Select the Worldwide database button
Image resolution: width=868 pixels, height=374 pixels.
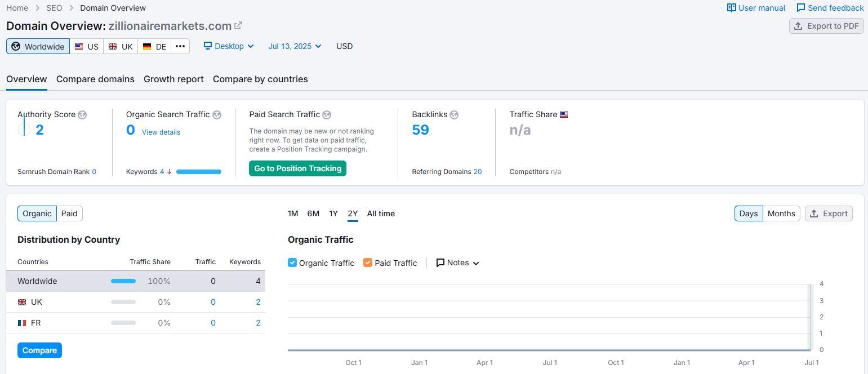pos(38,46)
